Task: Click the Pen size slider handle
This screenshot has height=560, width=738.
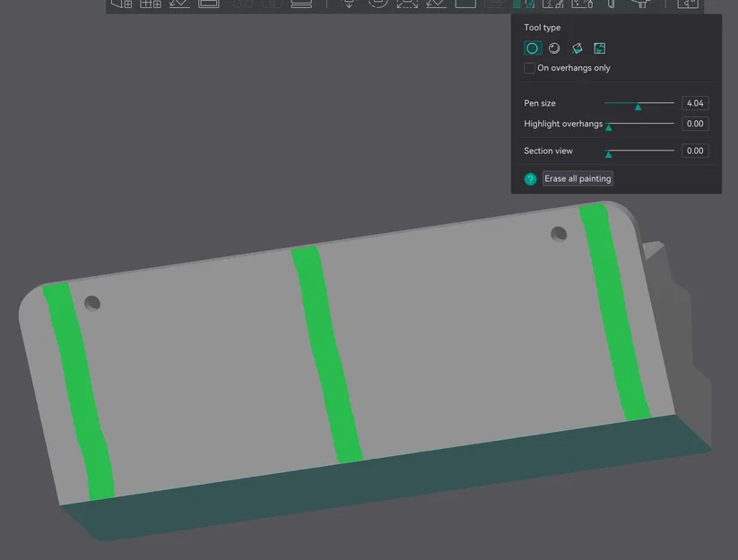Action: [x=638, y=108]
